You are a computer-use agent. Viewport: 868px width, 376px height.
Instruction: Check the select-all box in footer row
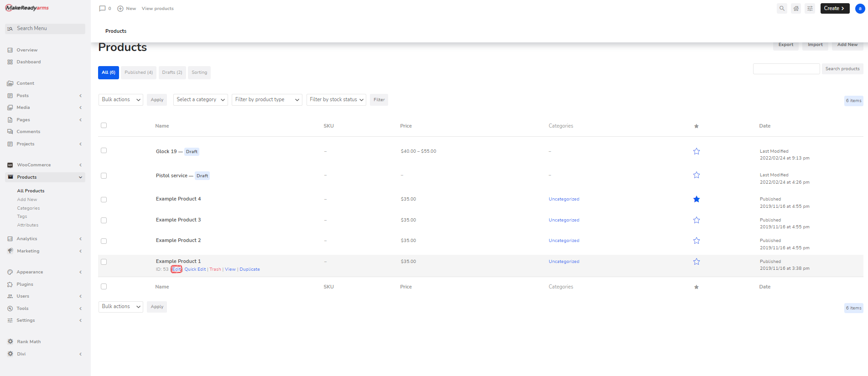point(104,287)
